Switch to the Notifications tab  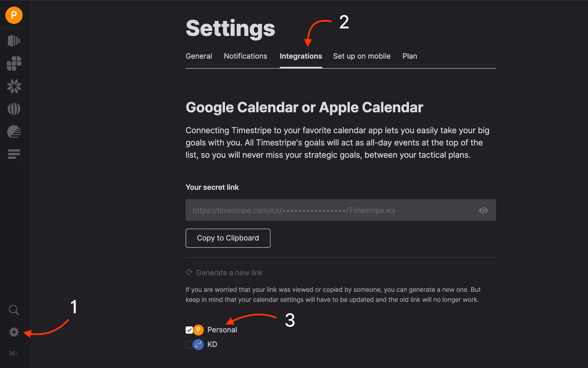click(x=245, y=56)
